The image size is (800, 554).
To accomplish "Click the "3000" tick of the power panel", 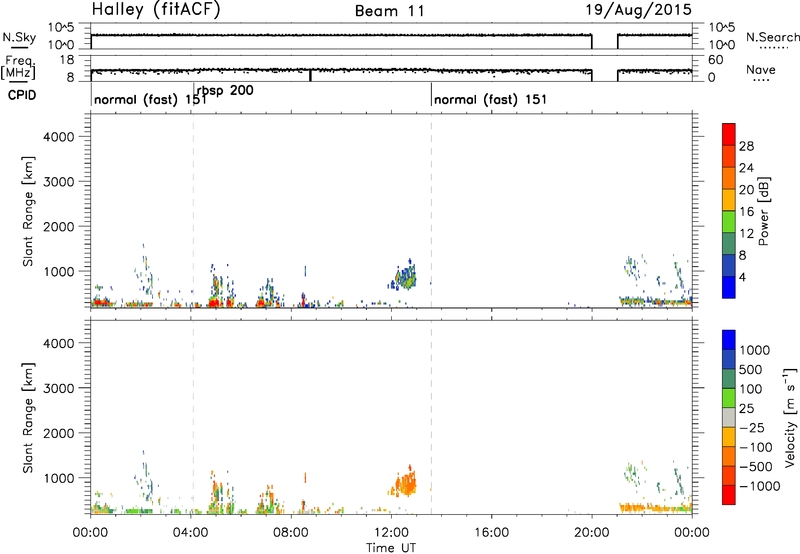I will pos(58,182).
